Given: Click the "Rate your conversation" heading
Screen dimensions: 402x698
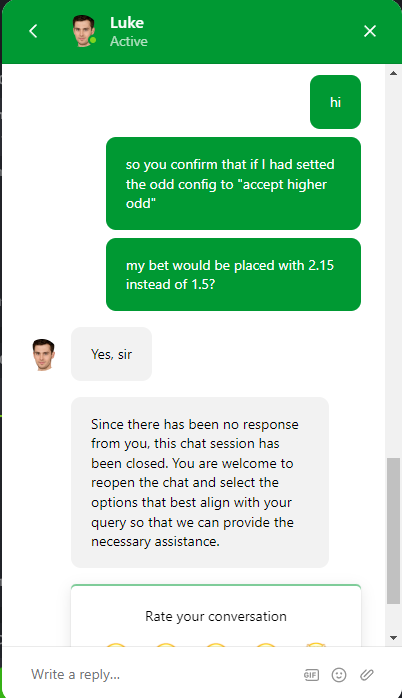Looking at the screenshot, I should coord(216,616).
